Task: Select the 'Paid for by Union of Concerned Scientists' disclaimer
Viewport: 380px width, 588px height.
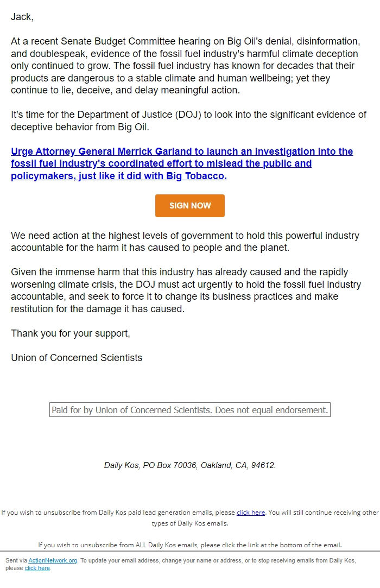Action: pyautogui.click(x=189, y=410)
